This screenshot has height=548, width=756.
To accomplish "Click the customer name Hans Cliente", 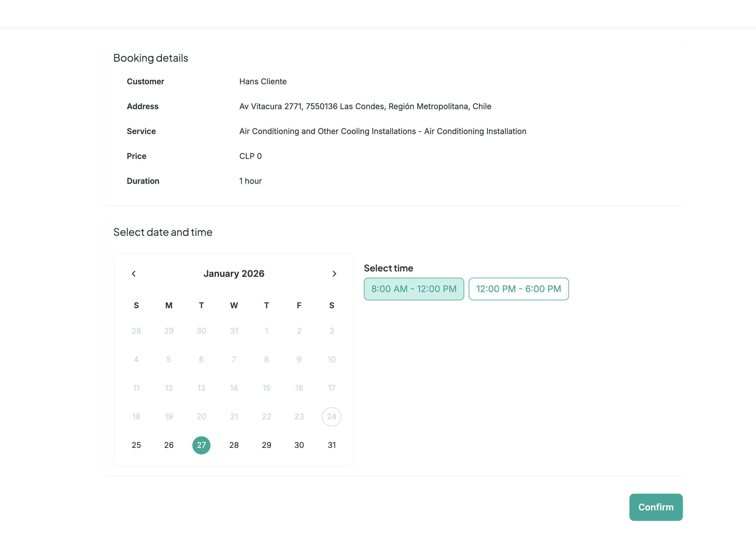I will (x=263, y=81).
